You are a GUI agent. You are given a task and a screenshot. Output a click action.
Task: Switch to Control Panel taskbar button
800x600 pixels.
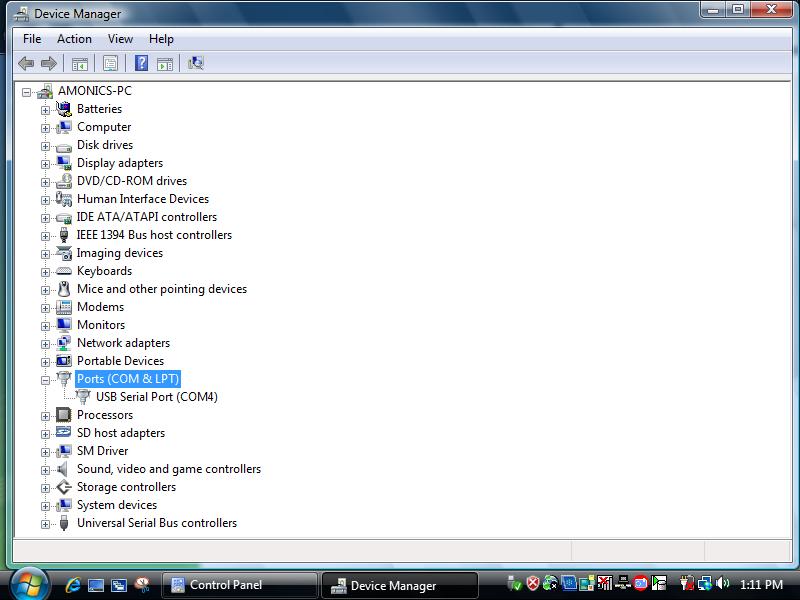tap(238, 585)
